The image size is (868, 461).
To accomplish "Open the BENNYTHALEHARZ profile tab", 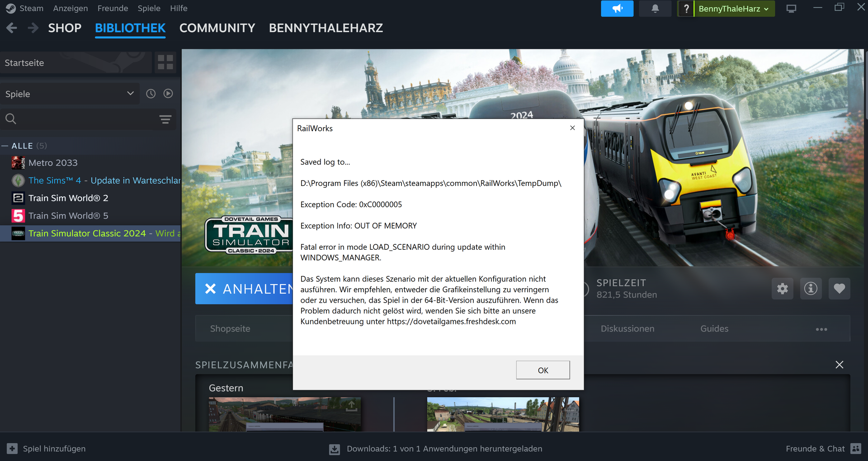I will 326,28.
